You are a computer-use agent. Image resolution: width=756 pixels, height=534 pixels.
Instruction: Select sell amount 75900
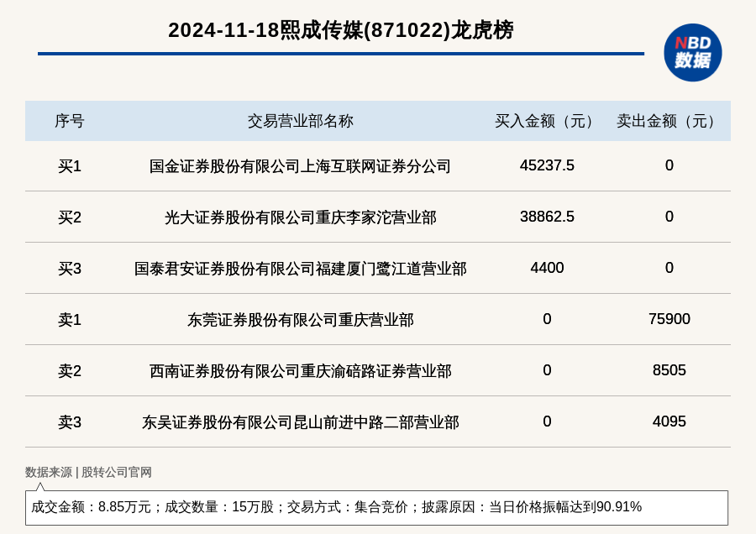point(669,319)
